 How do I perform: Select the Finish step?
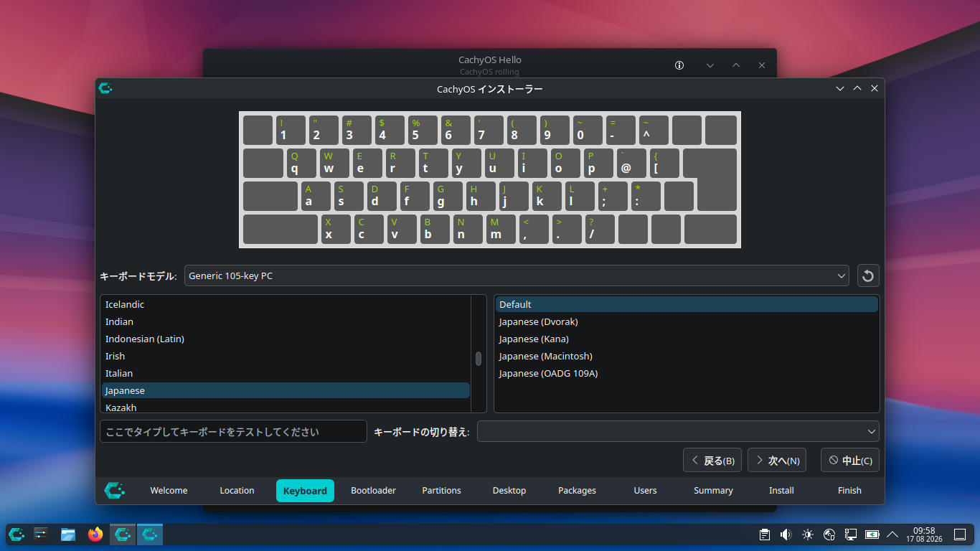coord(849,491)
